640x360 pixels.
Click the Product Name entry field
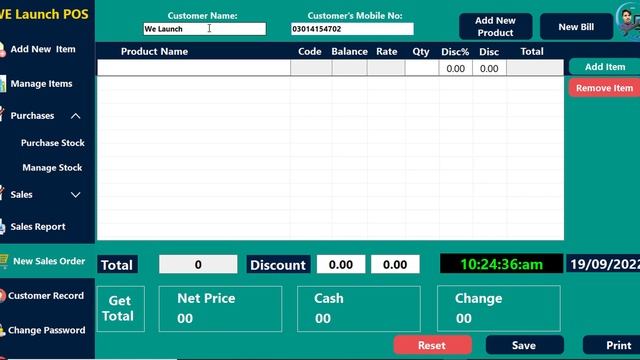194,68
